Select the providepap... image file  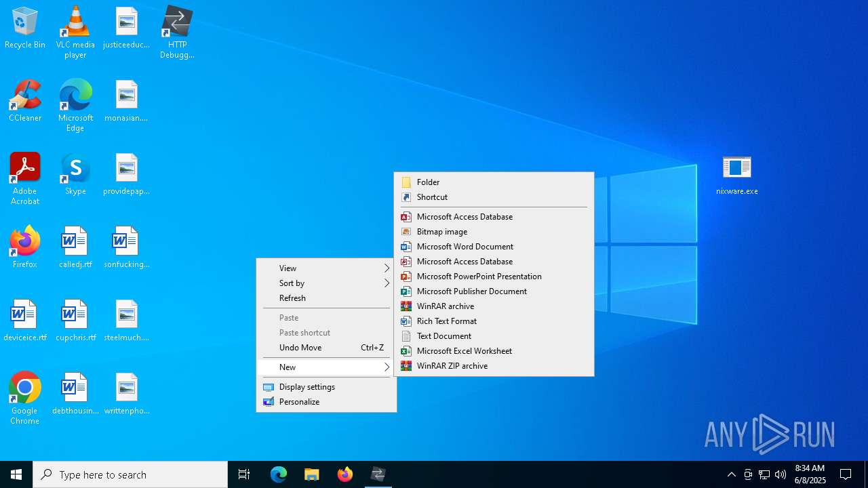click(x=126, y=175)
